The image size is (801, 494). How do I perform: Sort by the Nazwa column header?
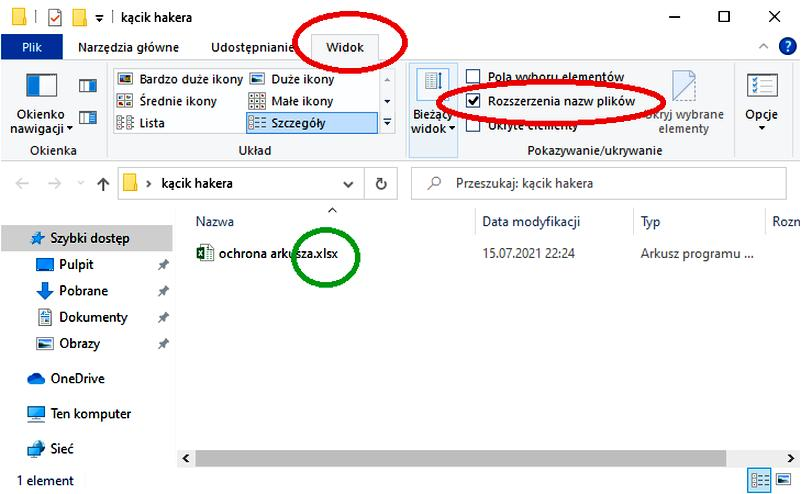[x=215, y=221]
